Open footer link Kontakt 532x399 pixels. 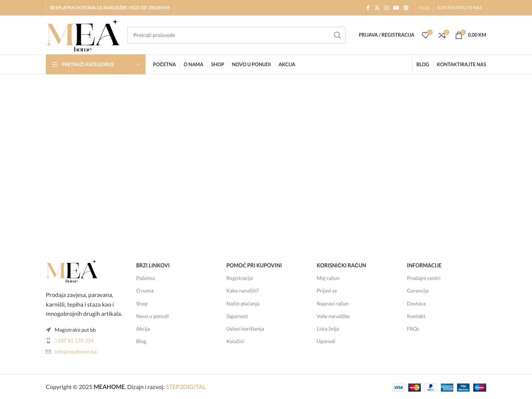(x=416, y=316)
